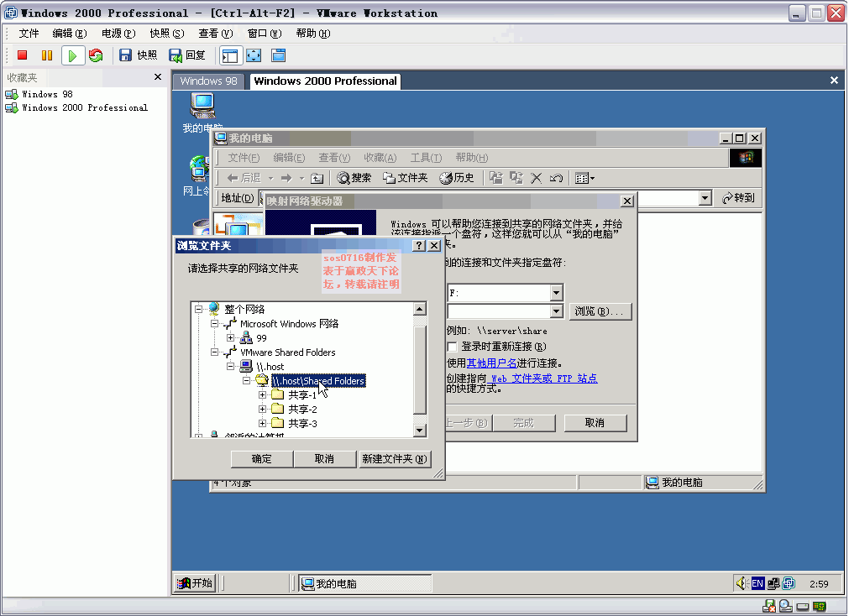Click 文件夹 in the My Computer toolbar
Screen dimensions: 849x616
405,178
